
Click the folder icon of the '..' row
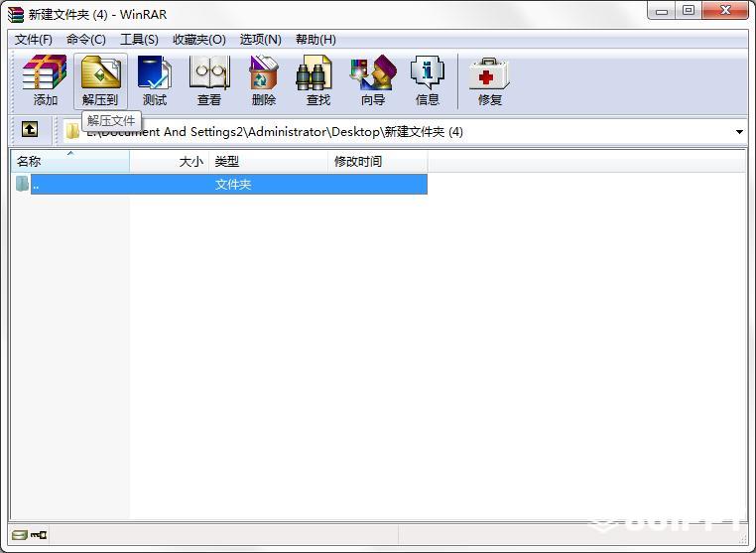tap(22, 184)
